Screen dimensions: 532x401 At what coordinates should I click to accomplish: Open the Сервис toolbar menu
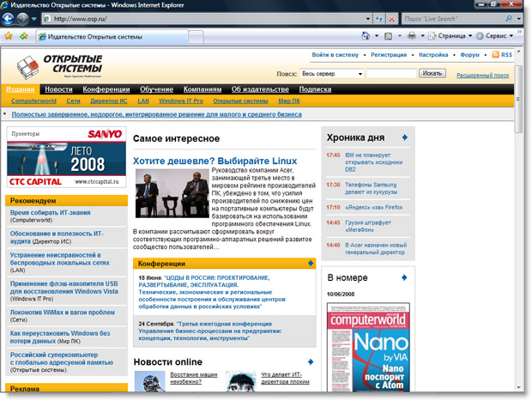click(495, 36)
